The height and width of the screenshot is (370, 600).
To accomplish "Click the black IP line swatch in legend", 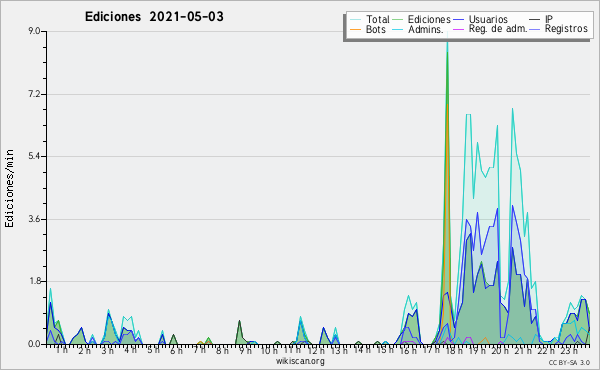I will [x=535, y=19].
